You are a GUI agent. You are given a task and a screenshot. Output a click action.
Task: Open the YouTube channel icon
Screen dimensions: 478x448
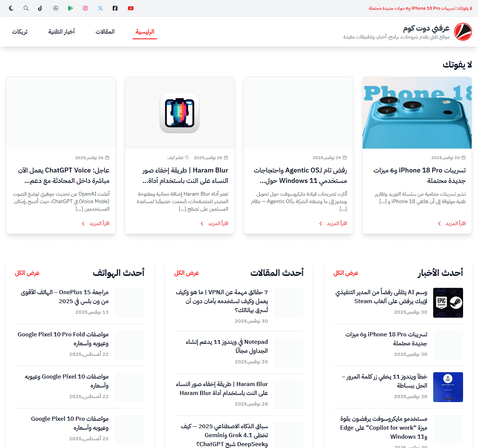131,8
